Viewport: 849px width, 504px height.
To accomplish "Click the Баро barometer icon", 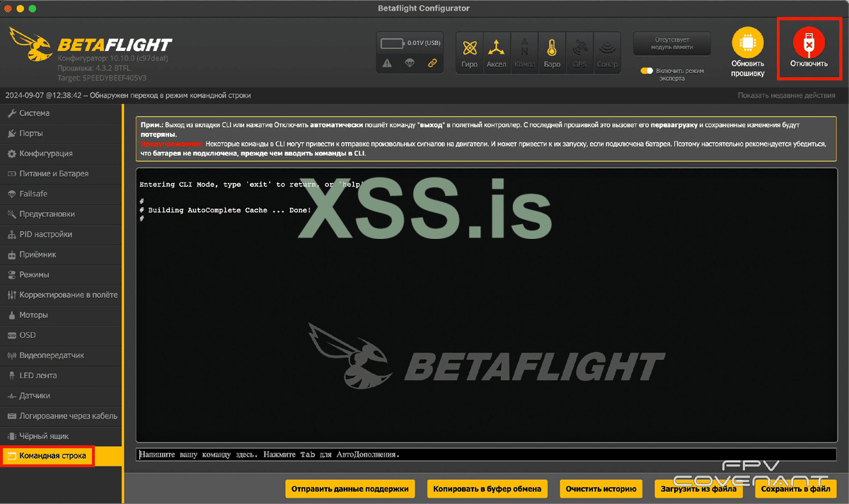I will [552, 53].
